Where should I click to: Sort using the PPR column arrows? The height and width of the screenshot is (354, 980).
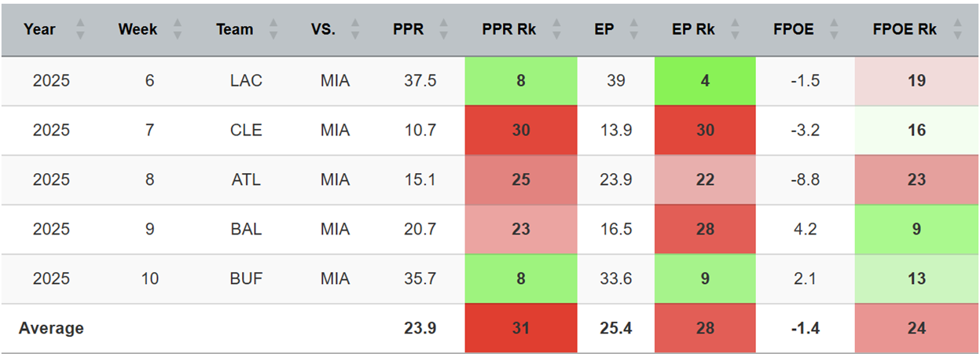pyautogui.click(x=444, y=30)
